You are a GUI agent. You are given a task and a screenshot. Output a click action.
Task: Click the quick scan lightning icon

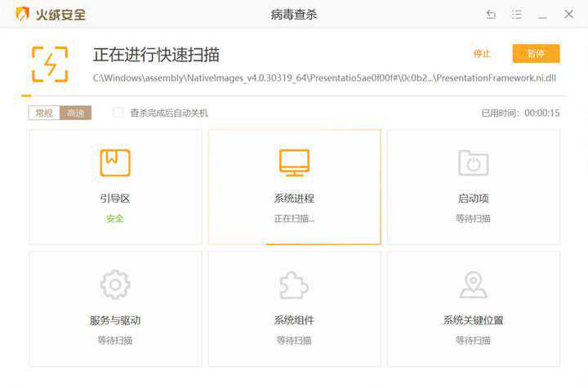[50, 64]
